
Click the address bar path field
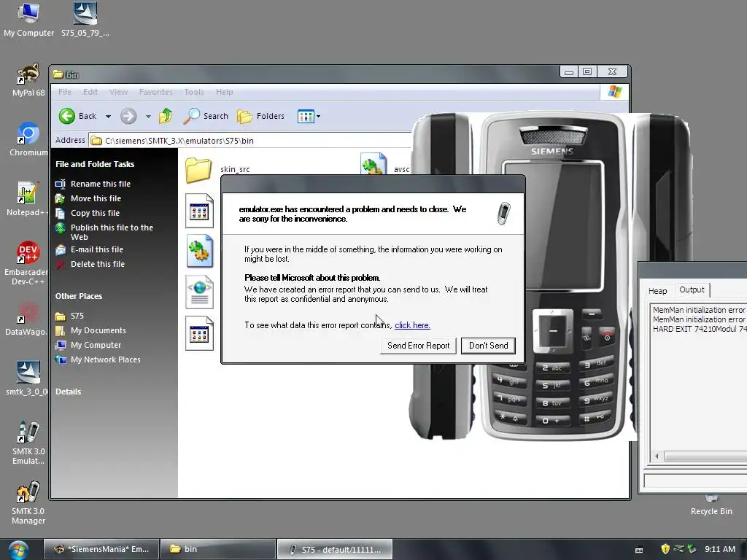[250, 141]
